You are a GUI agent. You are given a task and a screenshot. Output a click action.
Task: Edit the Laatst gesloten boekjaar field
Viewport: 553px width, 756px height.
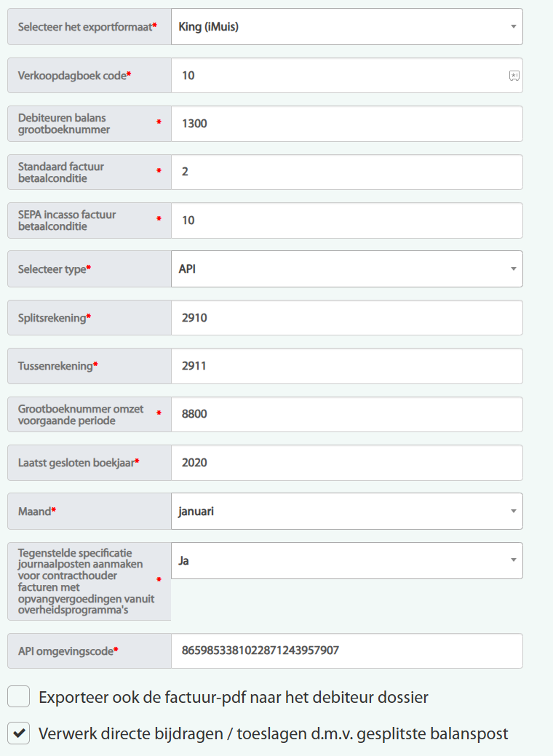click(346, 463)
